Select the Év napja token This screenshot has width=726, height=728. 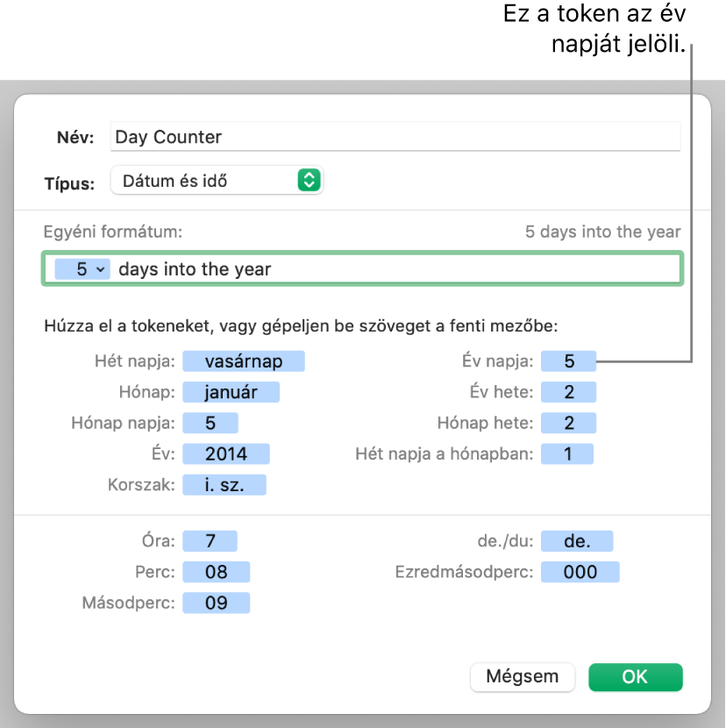point(569,361)
